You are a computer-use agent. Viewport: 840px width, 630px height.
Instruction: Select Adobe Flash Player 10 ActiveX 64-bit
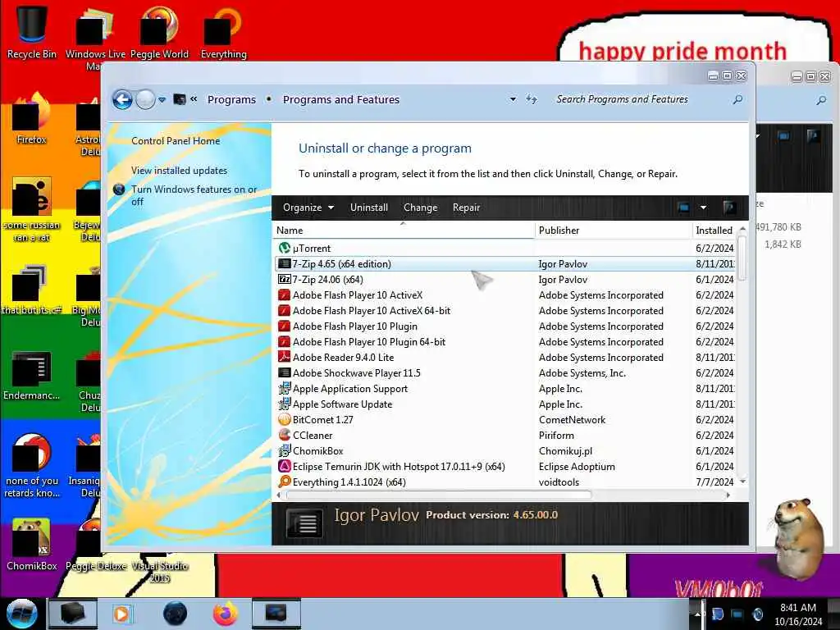pos(505,311)
